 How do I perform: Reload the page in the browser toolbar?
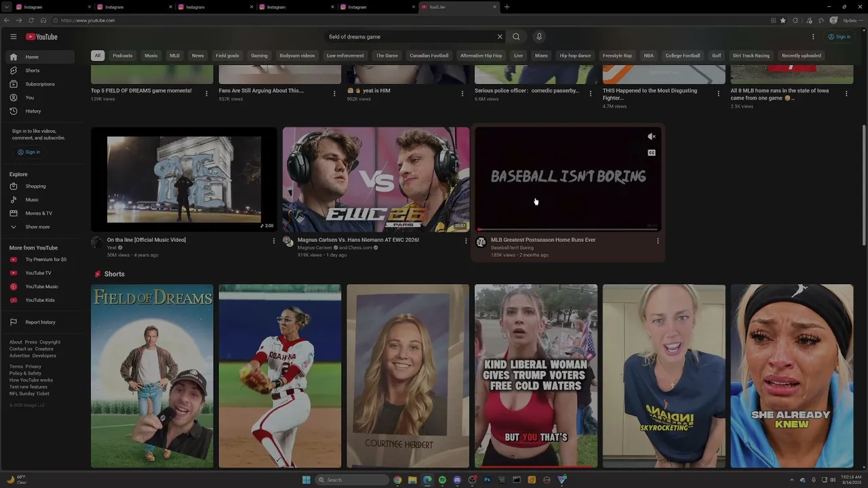click(31, 20)
